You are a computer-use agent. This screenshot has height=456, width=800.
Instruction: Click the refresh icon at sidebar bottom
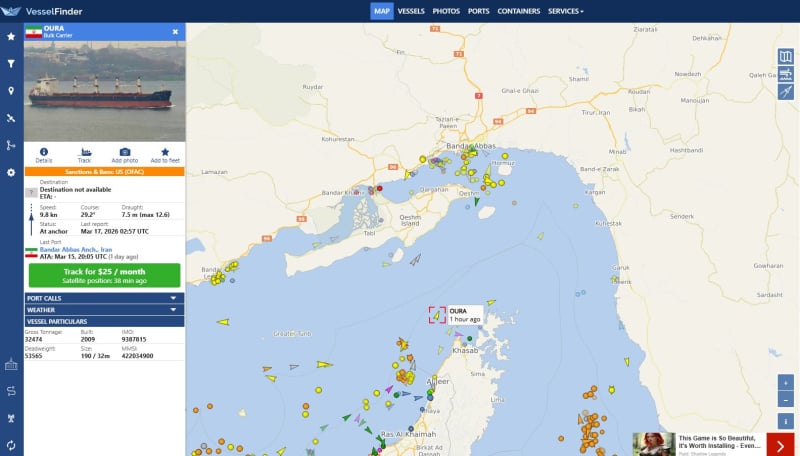[x=11, y=445]
